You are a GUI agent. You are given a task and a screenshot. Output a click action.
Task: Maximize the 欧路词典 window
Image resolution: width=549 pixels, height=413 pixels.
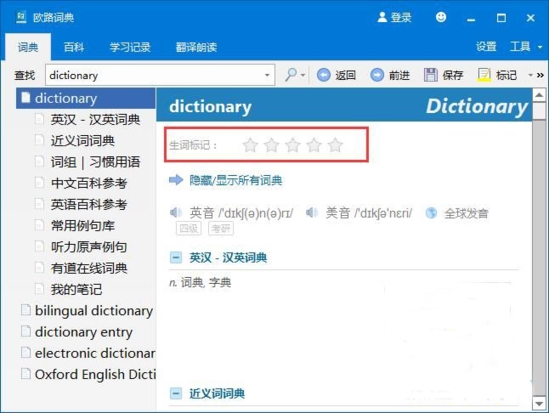501,18
